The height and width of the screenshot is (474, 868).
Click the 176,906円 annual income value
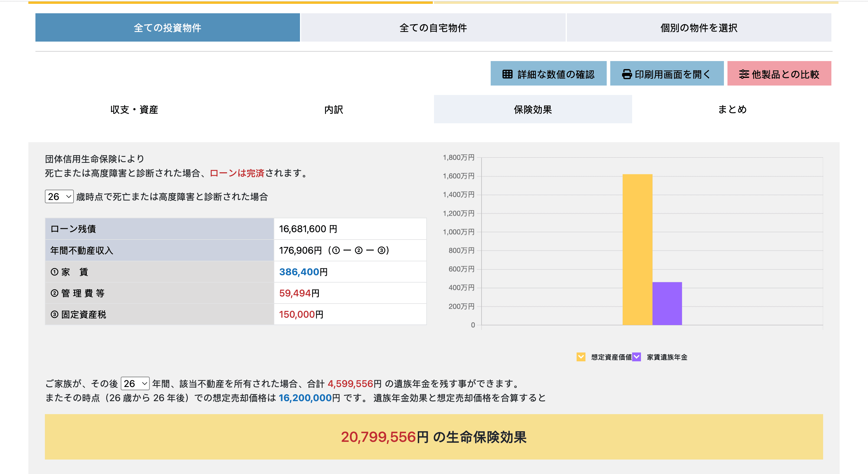301,250
